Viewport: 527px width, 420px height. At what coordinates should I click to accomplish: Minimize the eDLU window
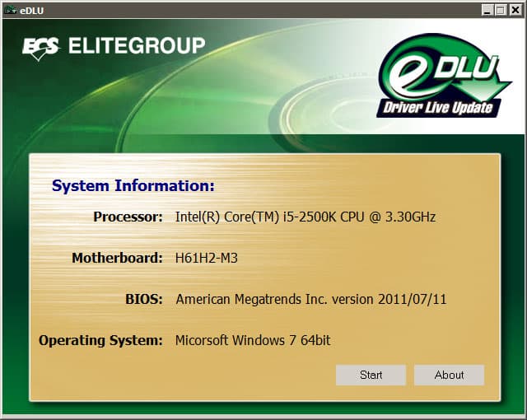click(x=487, y=10)
